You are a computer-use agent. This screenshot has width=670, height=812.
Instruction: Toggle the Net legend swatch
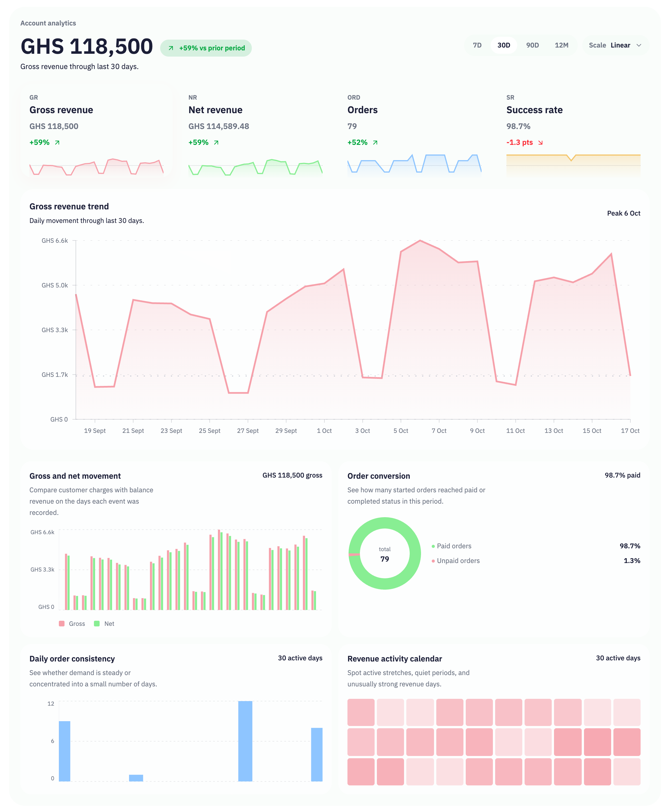pos(97,623)
